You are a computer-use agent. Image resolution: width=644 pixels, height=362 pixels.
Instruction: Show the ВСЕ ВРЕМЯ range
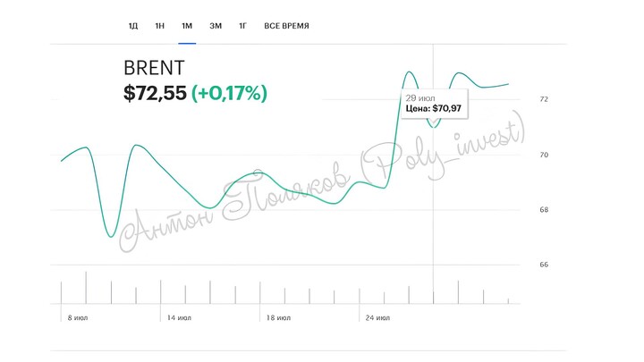pyautogui.click(x=286, y=26)
